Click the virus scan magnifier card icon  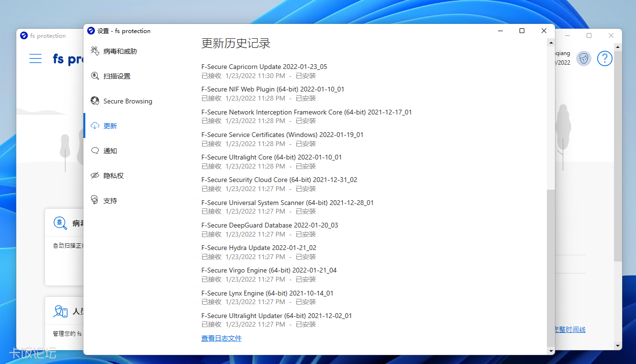(59, 223)
